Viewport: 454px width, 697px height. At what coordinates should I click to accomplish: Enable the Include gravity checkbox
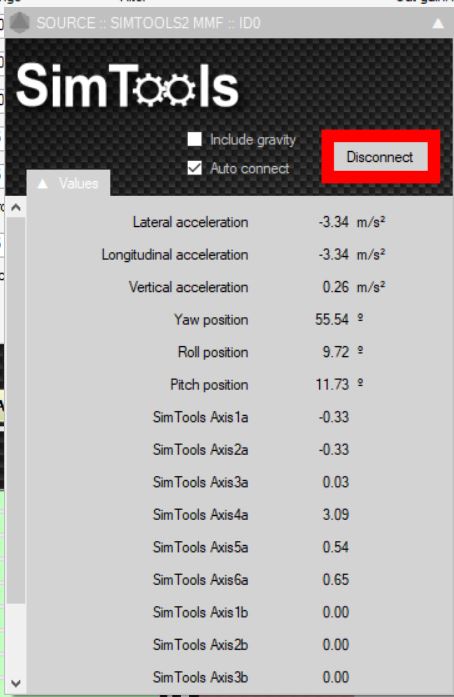pyautogui.click(x=194, y=139)
